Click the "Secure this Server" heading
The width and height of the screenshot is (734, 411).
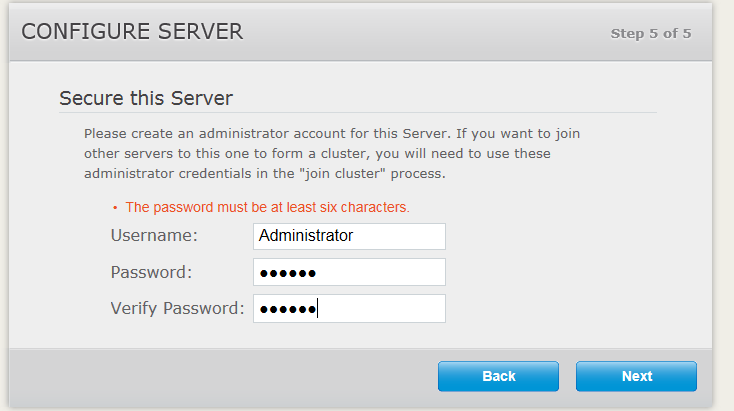pos(146,98)
